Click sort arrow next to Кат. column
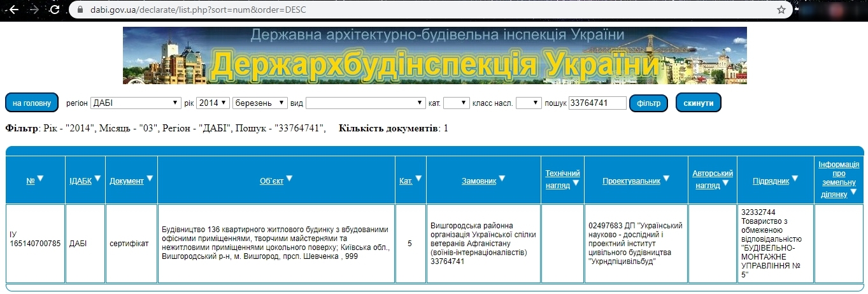This screenshot has width=868, height=294. click(419, 179)
